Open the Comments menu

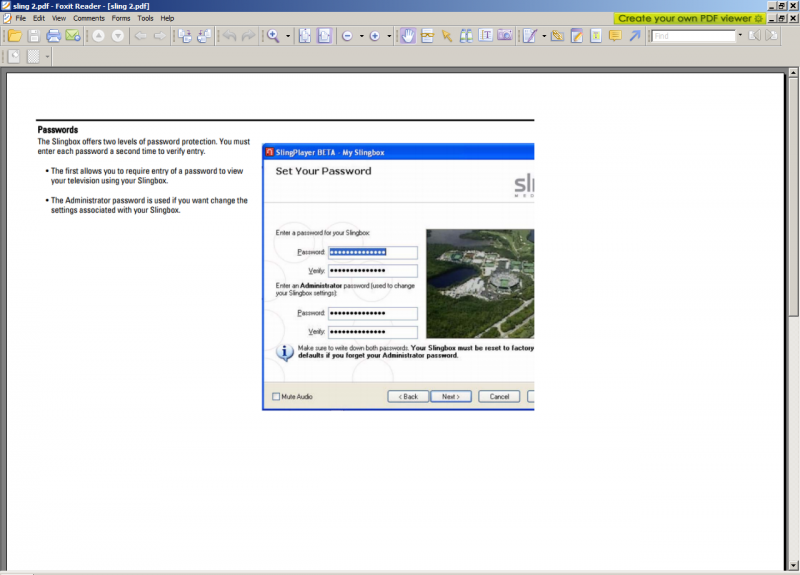click(89, 18)
